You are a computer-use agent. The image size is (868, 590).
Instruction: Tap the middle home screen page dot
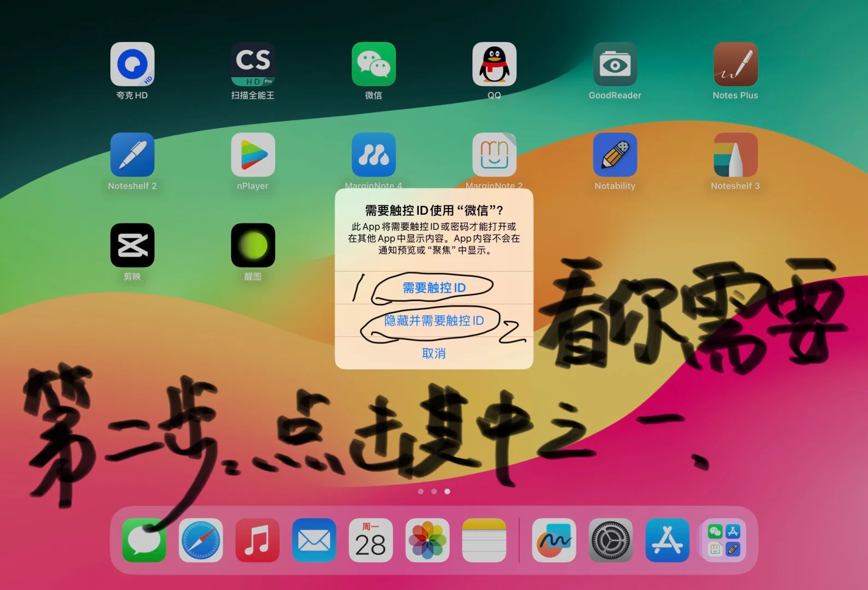point(434,492)
